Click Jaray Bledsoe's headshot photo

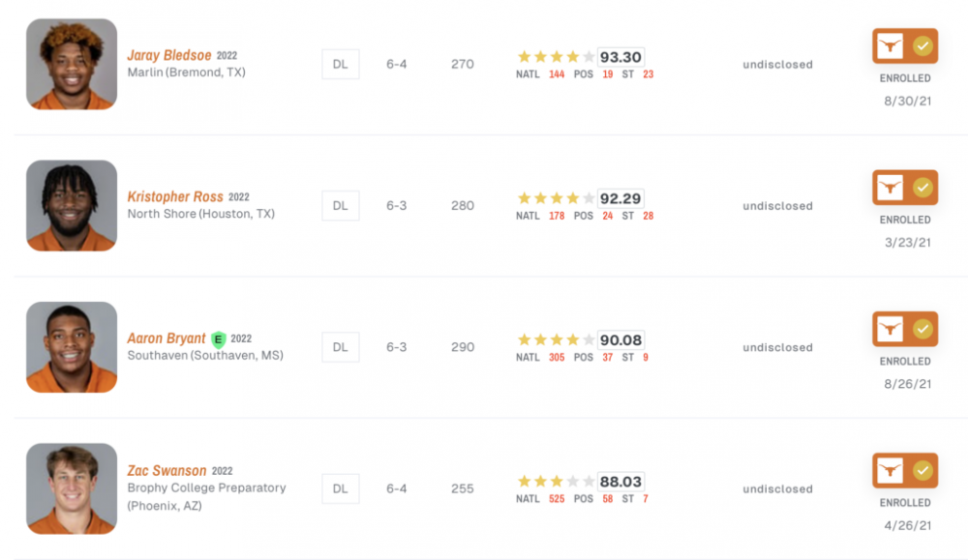(72, 64)
